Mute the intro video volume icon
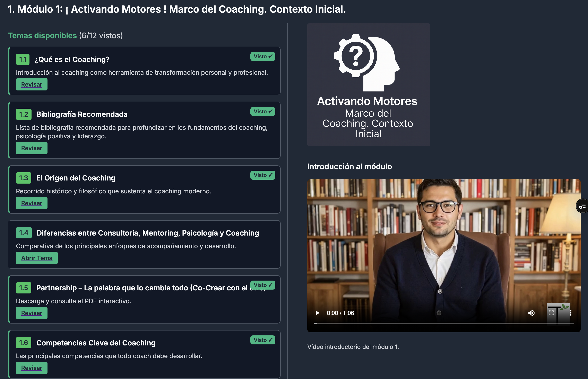 531,313
